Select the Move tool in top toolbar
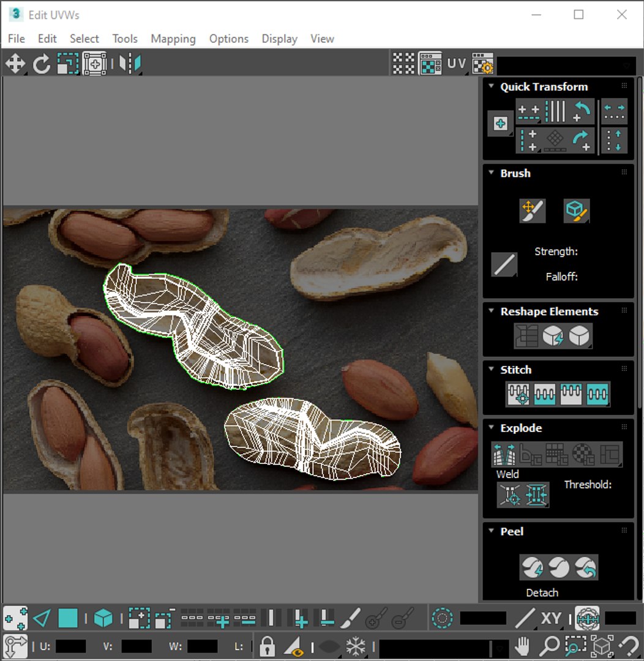 15,64
